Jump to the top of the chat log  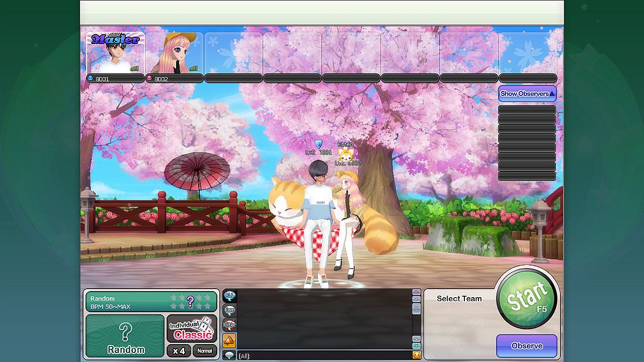(x=416, y=292)
